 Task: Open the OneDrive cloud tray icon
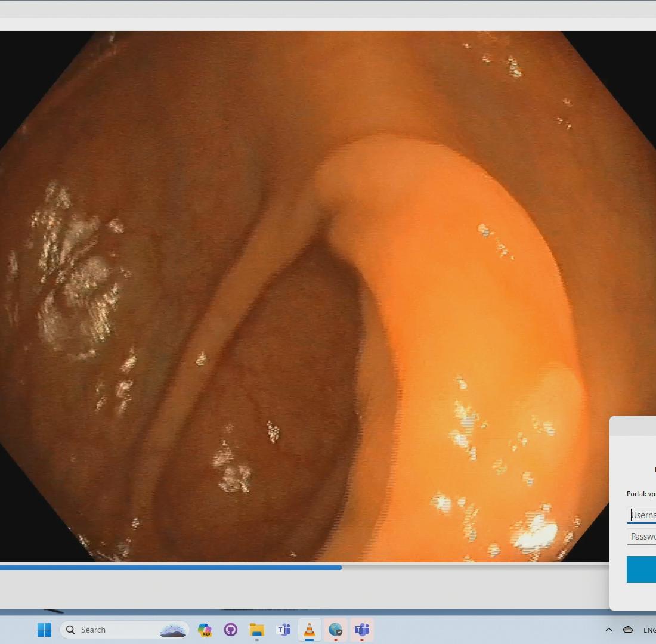pos(628,630)
